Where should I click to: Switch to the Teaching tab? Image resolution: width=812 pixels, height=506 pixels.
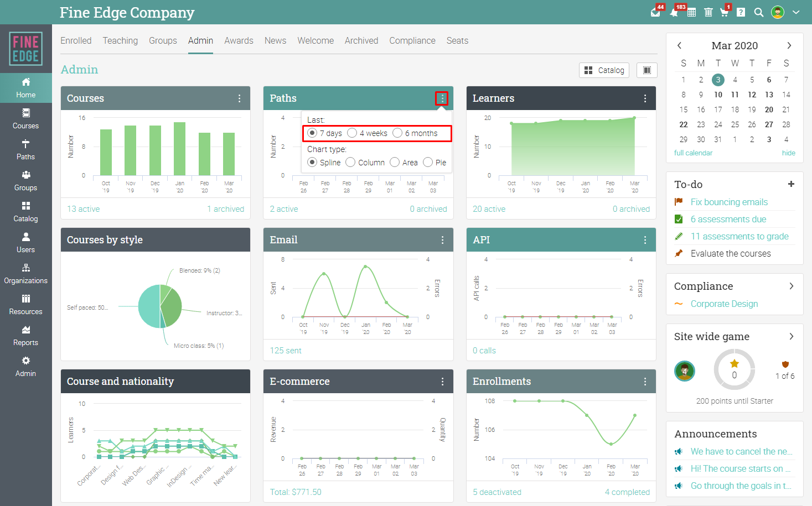(x=120, y=40)
